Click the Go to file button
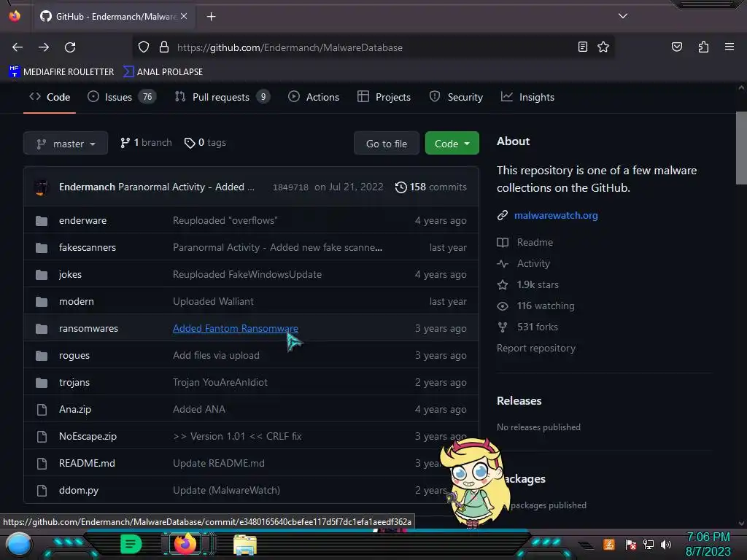Screen dimensions: 747x560 tap(387, 144)
